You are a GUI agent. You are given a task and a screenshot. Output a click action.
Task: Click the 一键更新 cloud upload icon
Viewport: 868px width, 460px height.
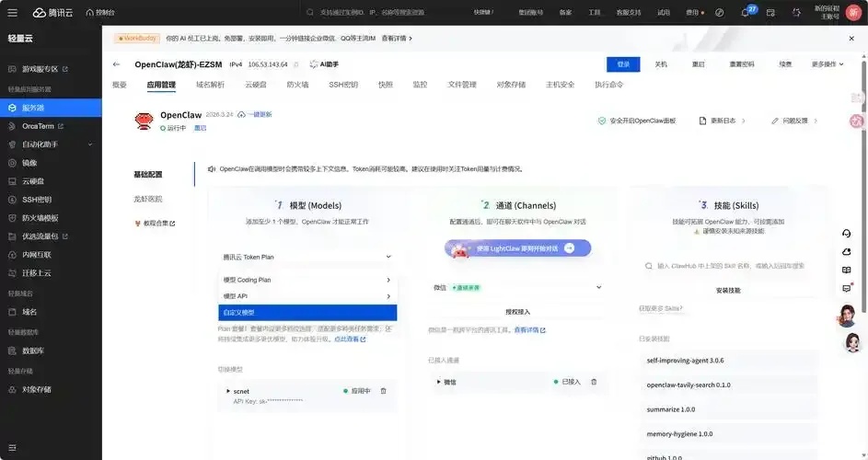pos(241,115)
